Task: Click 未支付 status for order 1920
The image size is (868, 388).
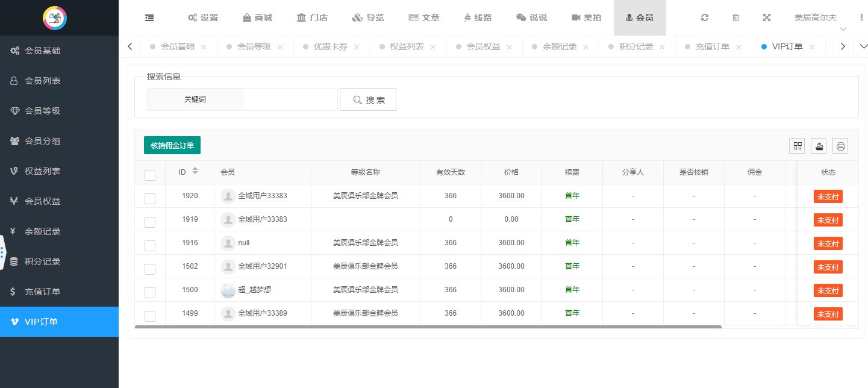Action: [828, 196]
